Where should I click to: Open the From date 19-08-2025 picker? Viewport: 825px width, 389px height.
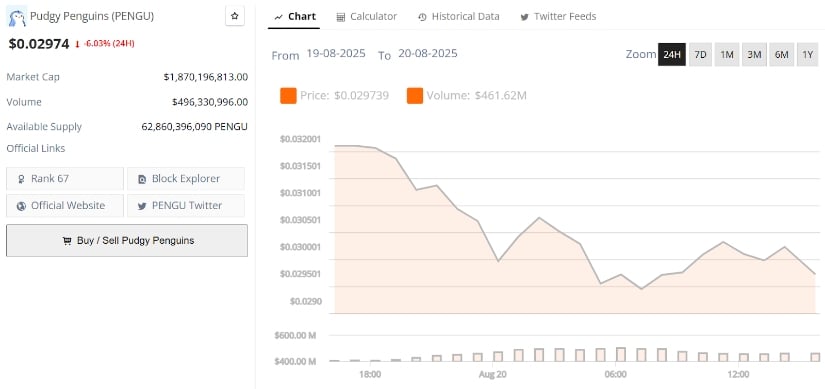point(336,54)
